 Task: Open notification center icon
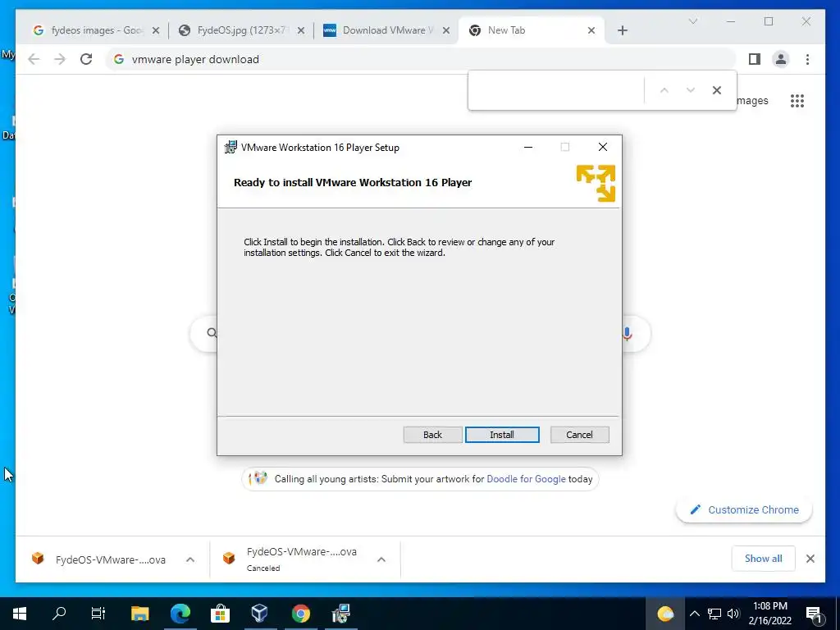coord(814,614)
